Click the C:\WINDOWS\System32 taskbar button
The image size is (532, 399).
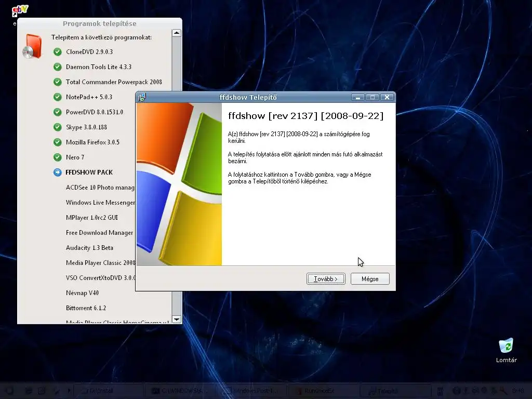pyautogui.click(x=180, y=391)
